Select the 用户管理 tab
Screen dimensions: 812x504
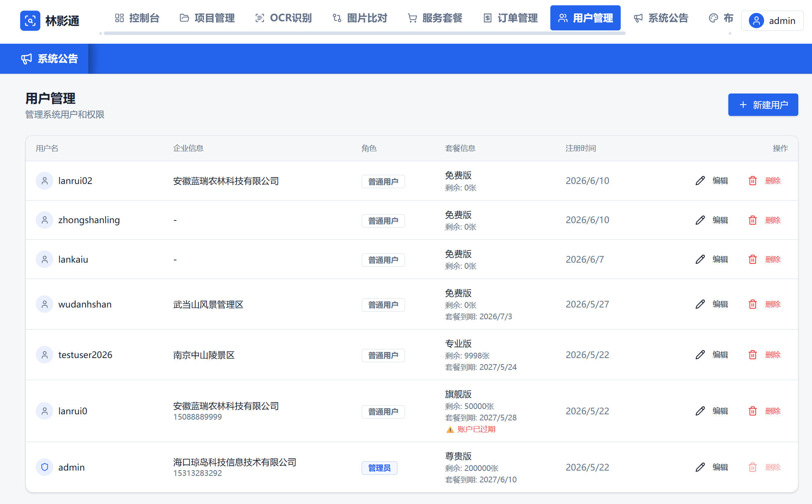tap(585, 18)
